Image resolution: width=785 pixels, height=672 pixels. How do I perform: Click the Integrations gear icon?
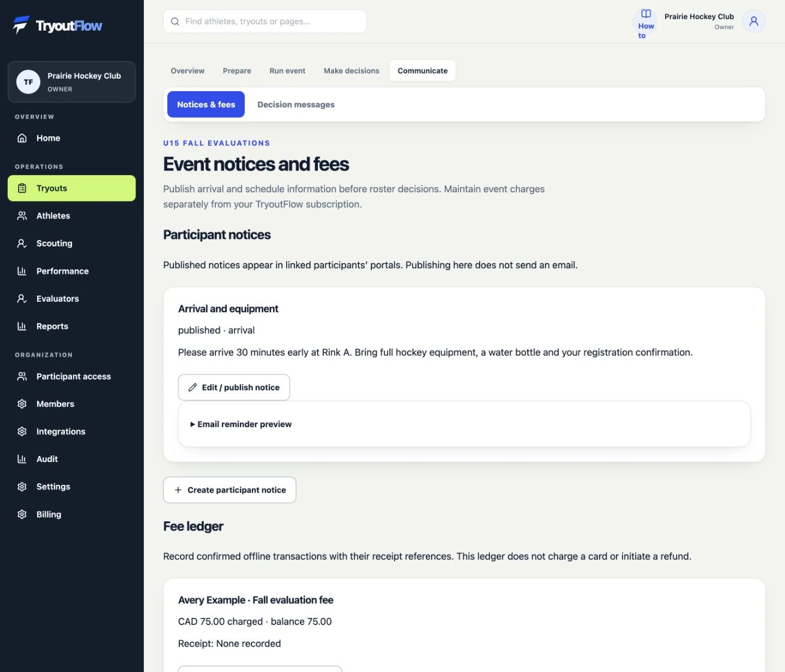[22, 432]
